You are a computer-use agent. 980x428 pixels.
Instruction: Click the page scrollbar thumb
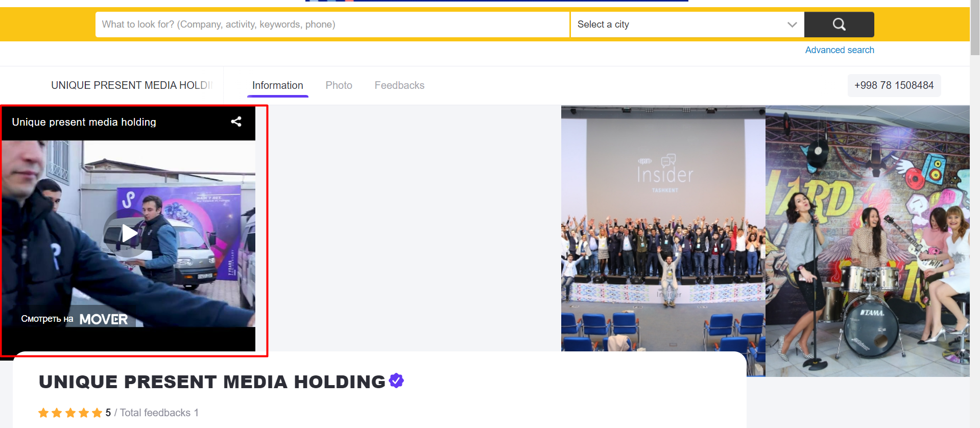point(975,28)
